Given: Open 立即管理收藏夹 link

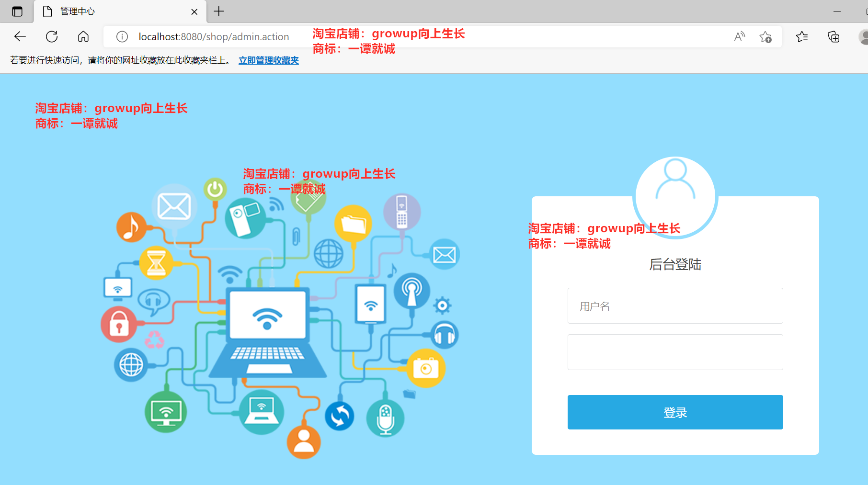Looking at the screenshot, I should (269, 60).
